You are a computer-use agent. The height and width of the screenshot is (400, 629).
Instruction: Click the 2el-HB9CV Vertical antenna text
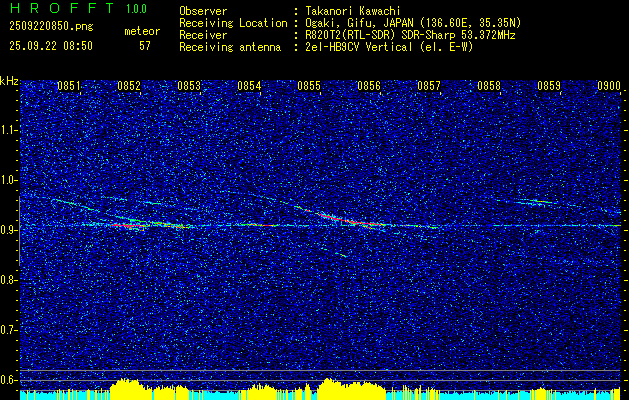point(390,47)
